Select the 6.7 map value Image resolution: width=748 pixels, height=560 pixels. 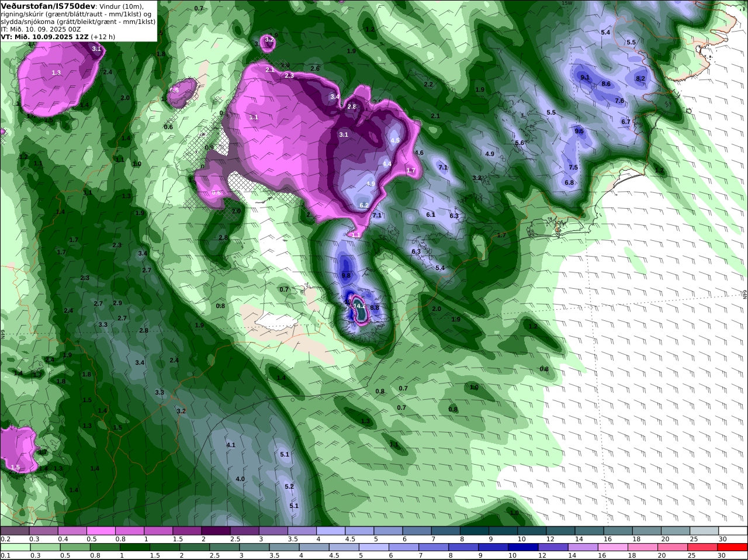pyautogui.click(x=626, y=122)
